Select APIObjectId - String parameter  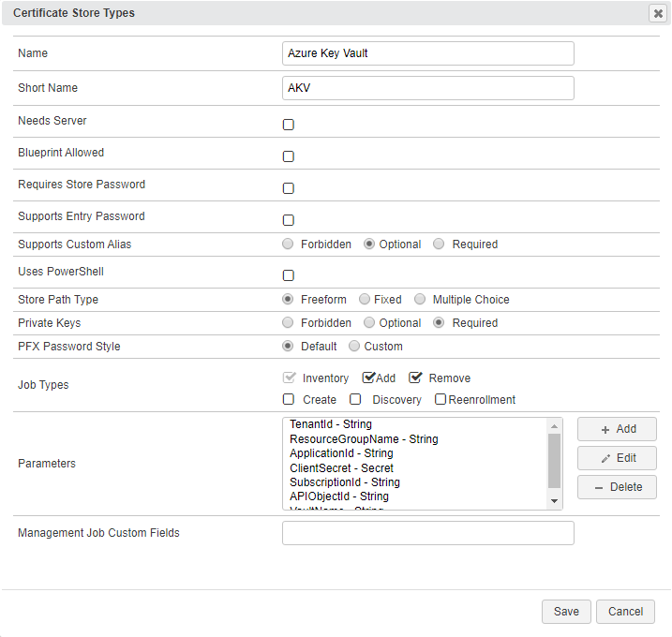coord(339,496)
